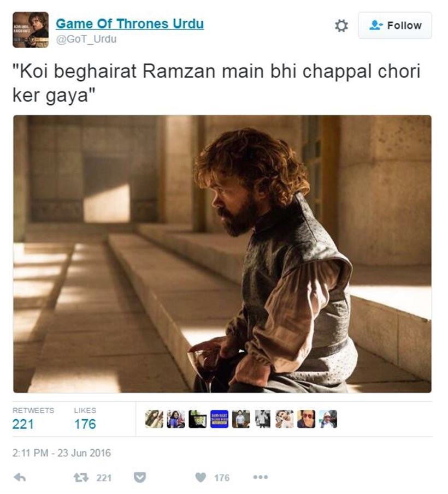Click the reply arrow icon
448x494 pixels.
[20, 478]
